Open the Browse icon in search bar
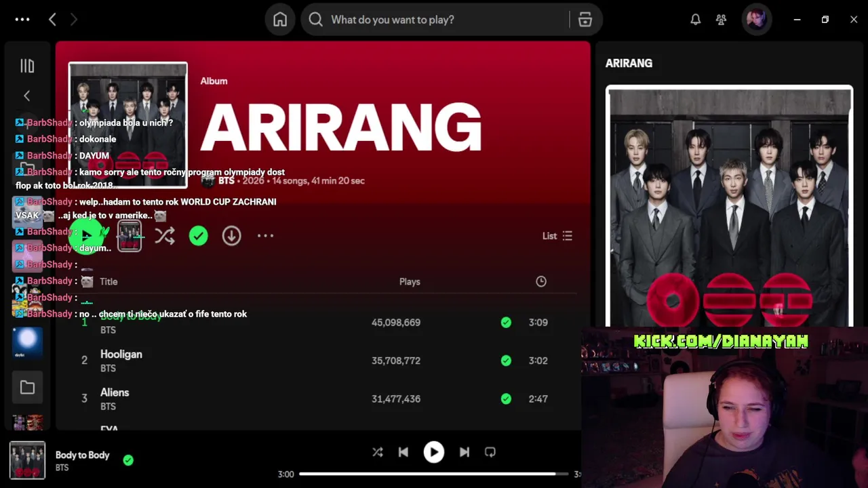868x488 pixels. [585, 20]
